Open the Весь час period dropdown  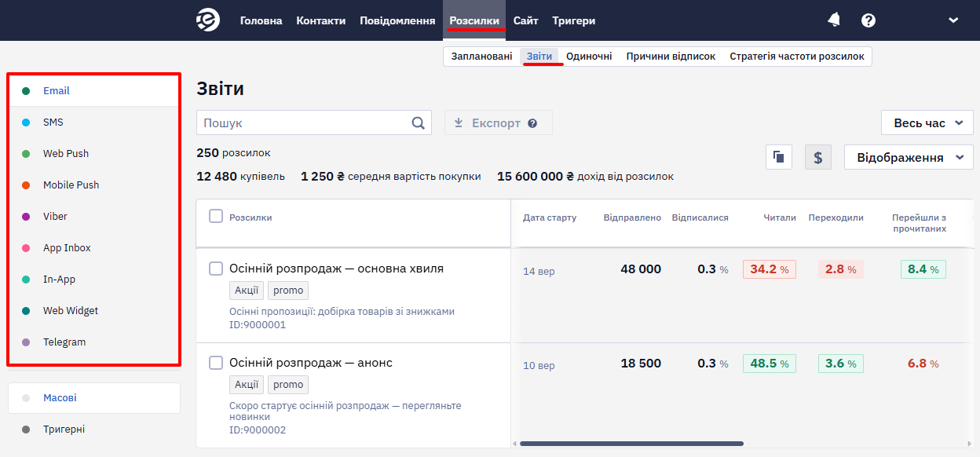(927, 122)
